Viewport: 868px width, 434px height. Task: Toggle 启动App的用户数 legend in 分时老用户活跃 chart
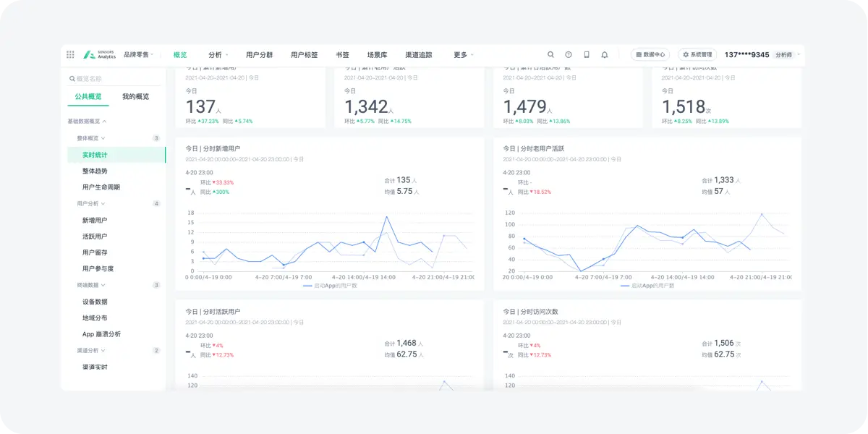pyautogui.click(x=647, y=286)
